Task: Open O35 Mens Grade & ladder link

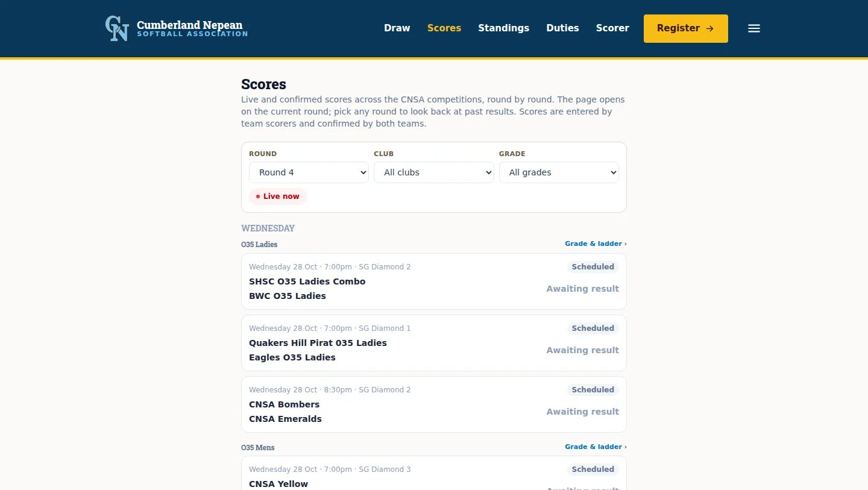Action: (x=596, y=447)
